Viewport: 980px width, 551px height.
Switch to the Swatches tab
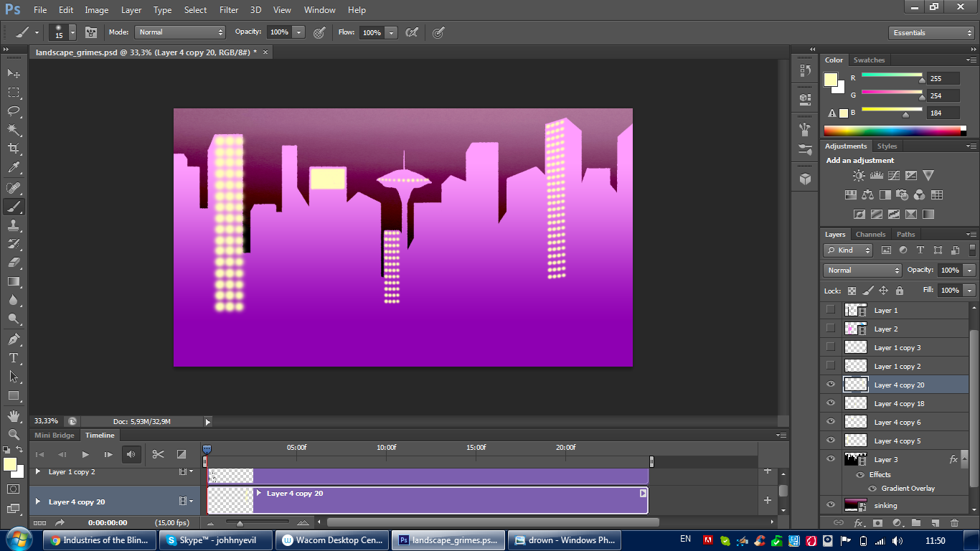pos(869,60)
